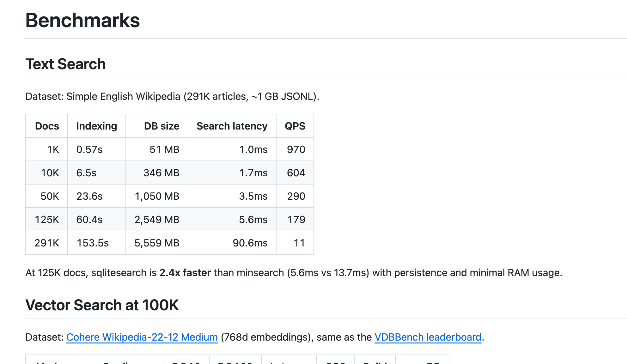Click the DB size column header

pos(161,126)
